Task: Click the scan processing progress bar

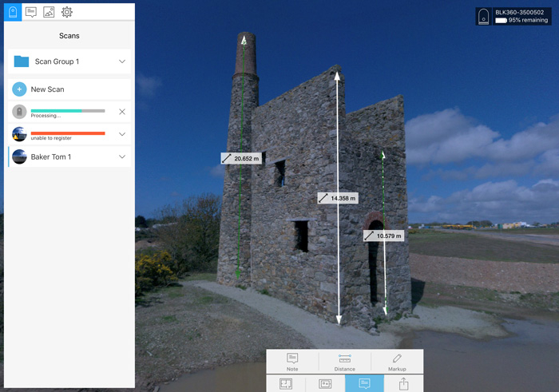Action: [68, 111]
